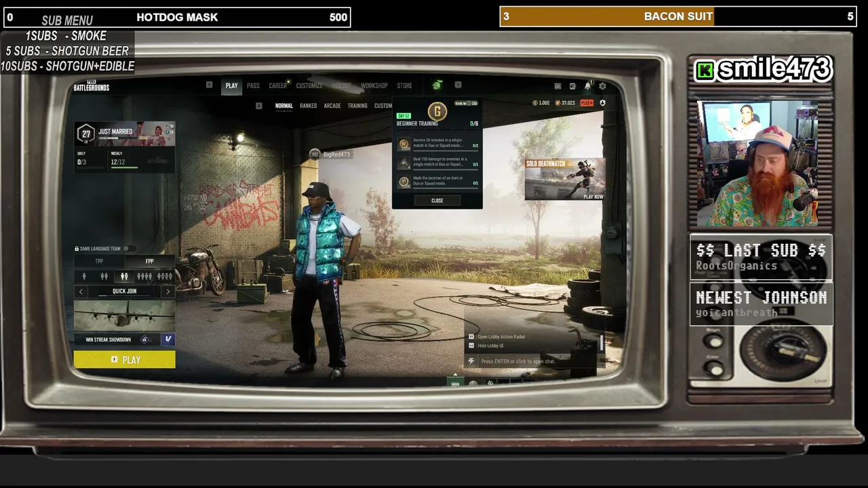Click the lock icon beside Same Language Team
Viewport: 868px width, 488px height.
pos(77,249)
